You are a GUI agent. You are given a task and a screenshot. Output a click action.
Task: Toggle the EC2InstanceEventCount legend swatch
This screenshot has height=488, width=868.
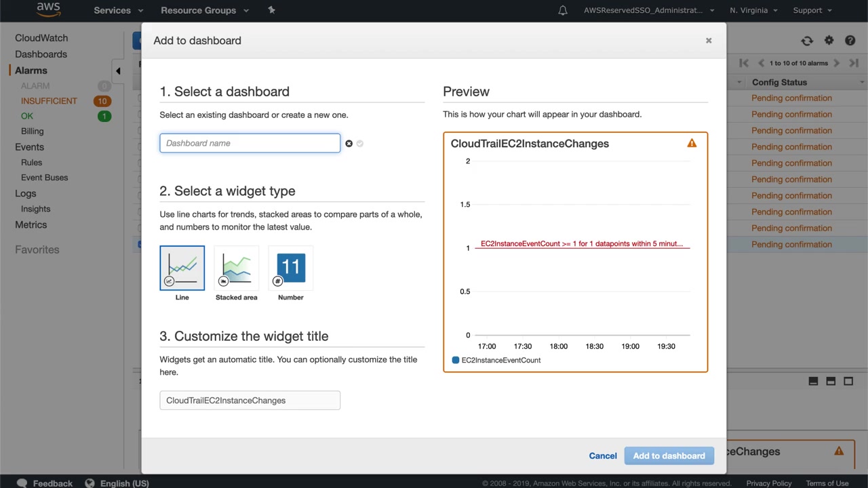click(x=456, y=360)
